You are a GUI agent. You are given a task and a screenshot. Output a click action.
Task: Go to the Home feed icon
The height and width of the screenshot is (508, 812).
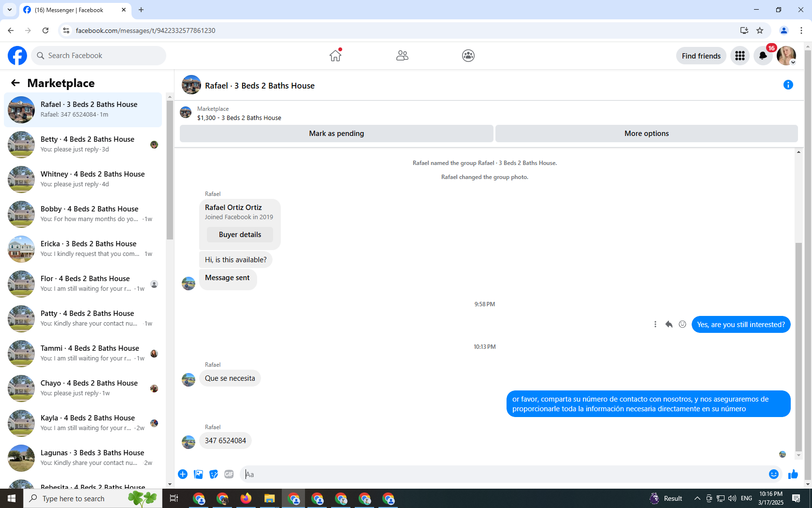pos(335,56)
